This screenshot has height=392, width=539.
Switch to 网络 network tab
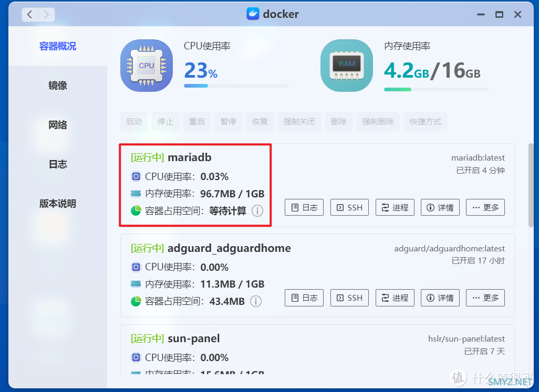pyautogui.click(x=58, y=125)
